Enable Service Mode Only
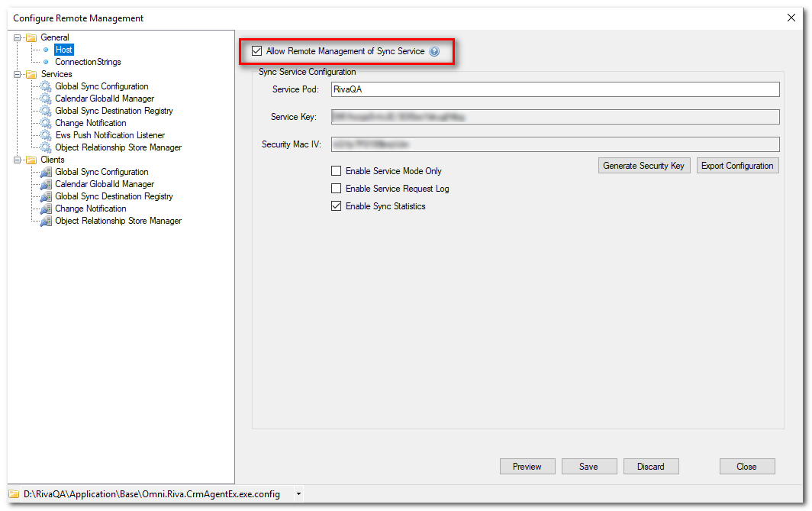 tap(336, 171)
